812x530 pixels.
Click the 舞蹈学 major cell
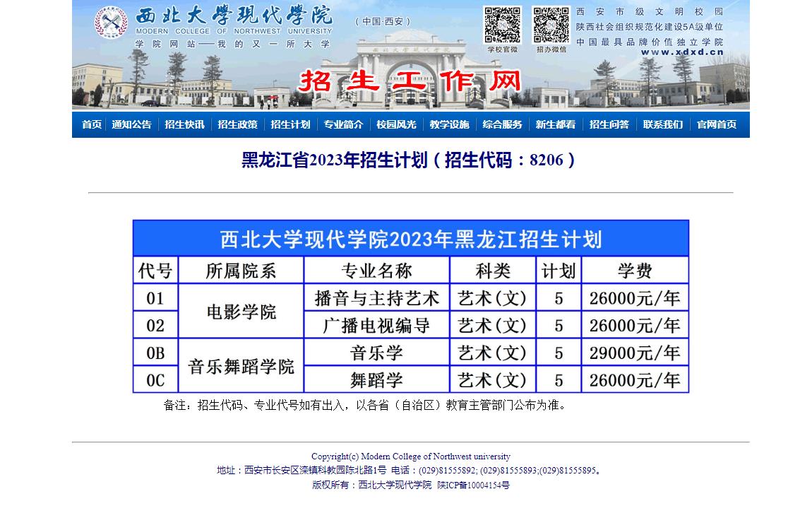tap(376, 380)
